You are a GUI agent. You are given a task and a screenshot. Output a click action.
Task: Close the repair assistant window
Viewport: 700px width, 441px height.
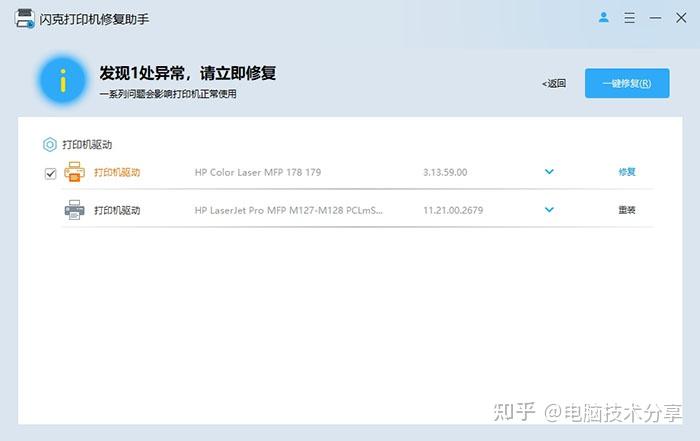(x=681, y=18)
